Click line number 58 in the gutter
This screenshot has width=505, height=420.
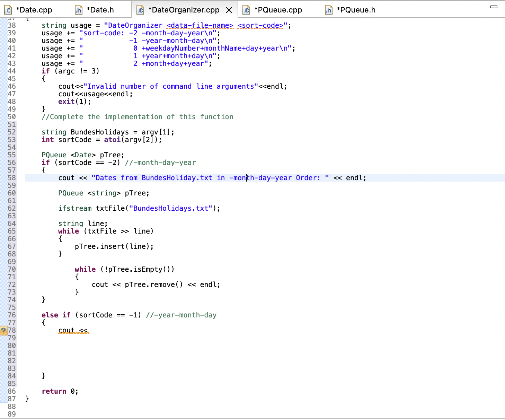tap(11, 178)
